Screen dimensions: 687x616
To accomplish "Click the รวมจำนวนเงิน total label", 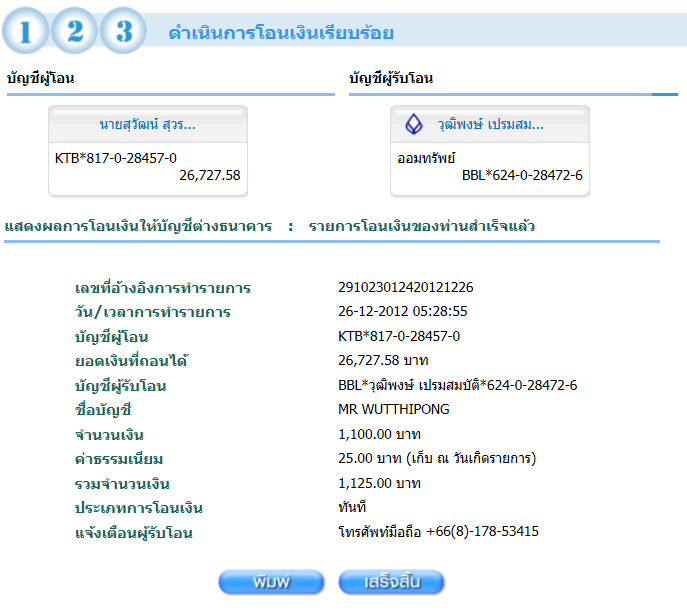I will [122, 484].
